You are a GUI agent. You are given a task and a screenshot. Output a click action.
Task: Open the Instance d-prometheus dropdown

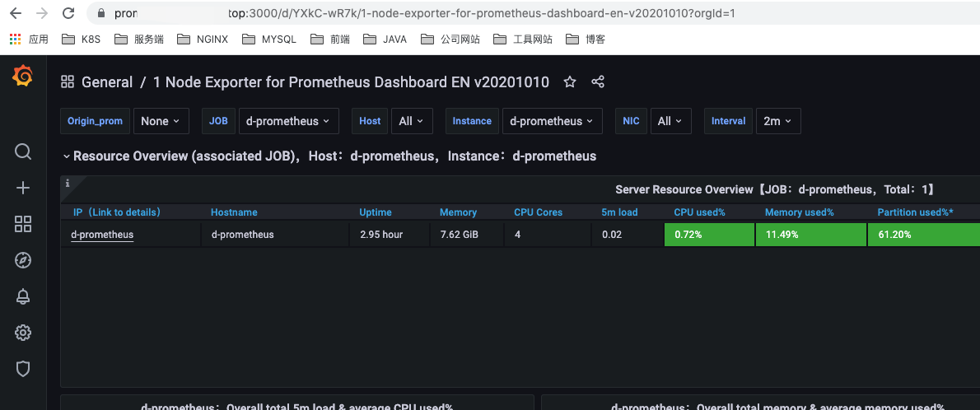(x=553, y=121)
